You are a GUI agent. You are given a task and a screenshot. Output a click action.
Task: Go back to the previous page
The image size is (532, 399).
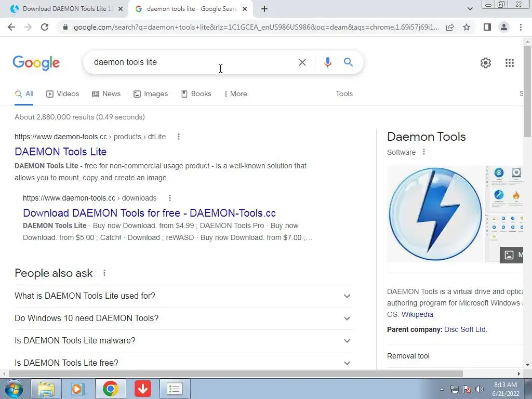click(11, 27)
